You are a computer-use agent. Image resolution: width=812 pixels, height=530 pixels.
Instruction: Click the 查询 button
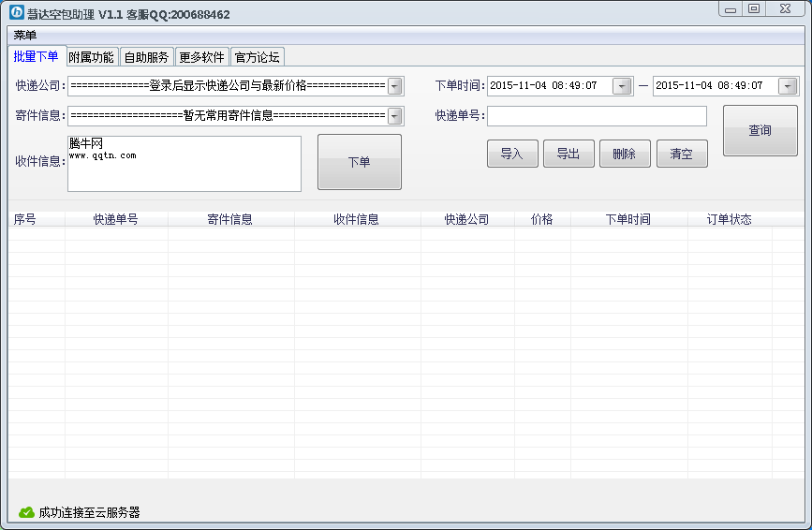click(x=760, y=130)
